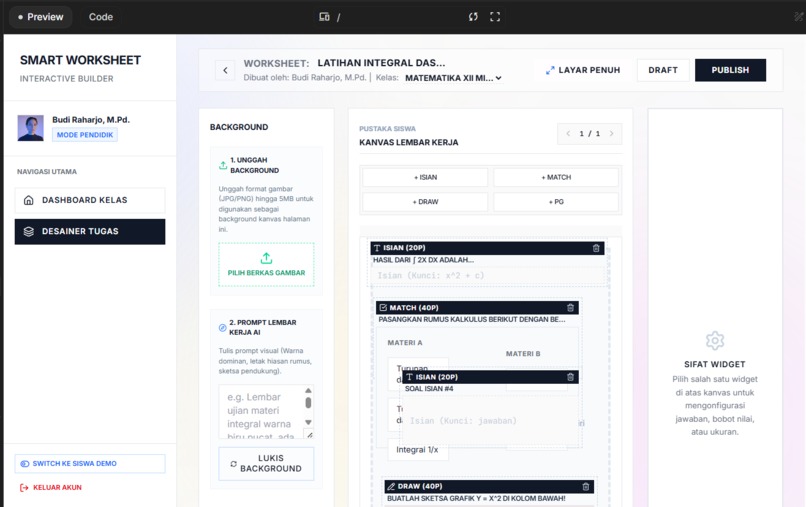806x507 pixels.
Task: Click the back arrow beside WORKSHEET title
Action: (x=225, y=70)
